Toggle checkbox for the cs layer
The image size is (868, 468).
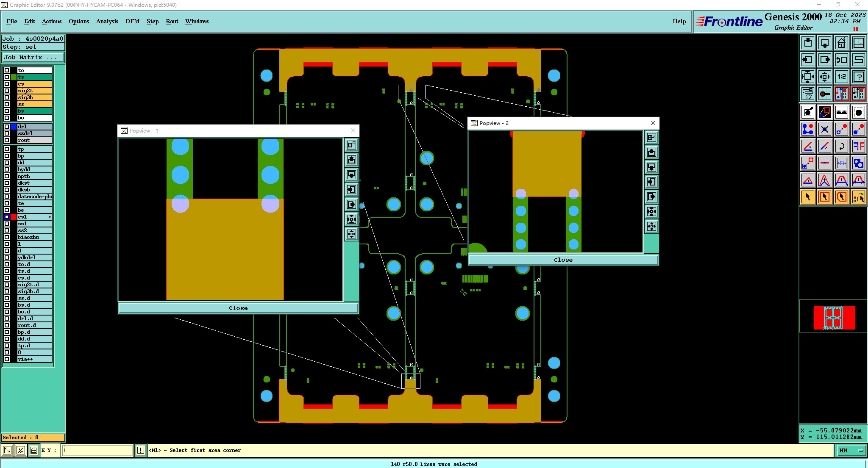tap(7, 84)
